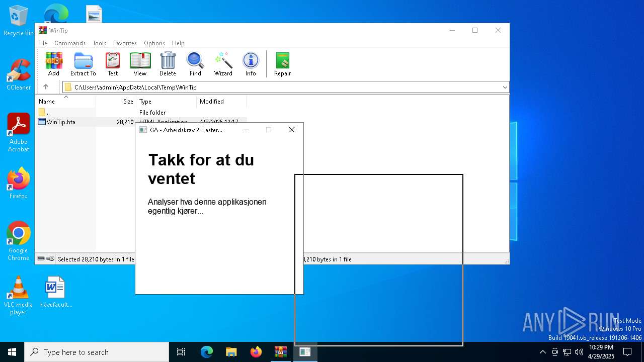Viewport: 644px width, 362px height.
Task: Switch to WinRAR taskbar button
Action: point(280,352)
